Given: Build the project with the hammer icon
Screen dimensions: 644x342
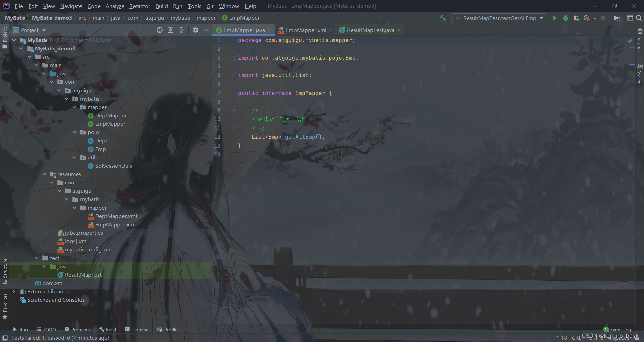Looking at the screenshot, I should (443, 18).
